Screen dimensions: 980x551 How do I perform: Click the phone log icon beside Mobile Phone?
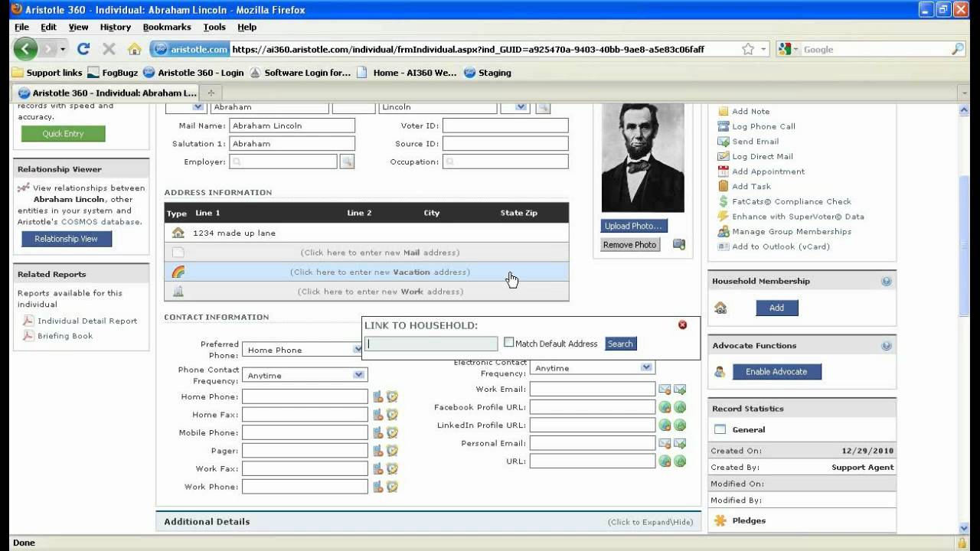(x=377, y=432)
